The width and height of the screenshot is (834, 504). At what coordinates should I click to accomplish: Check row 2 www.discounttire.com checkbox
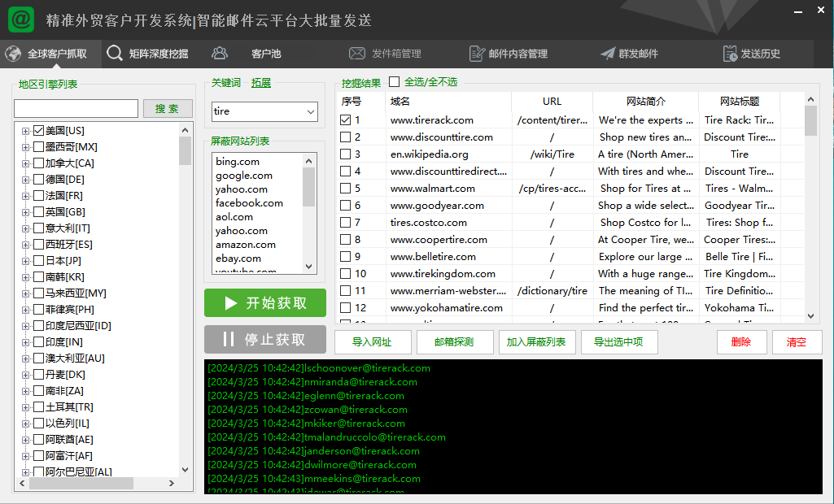[x=345, y=137]
